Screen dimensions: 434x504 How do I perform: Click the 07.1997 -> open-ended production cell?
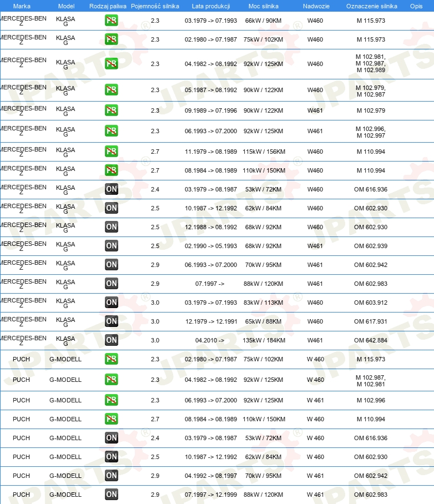[210, 284]
